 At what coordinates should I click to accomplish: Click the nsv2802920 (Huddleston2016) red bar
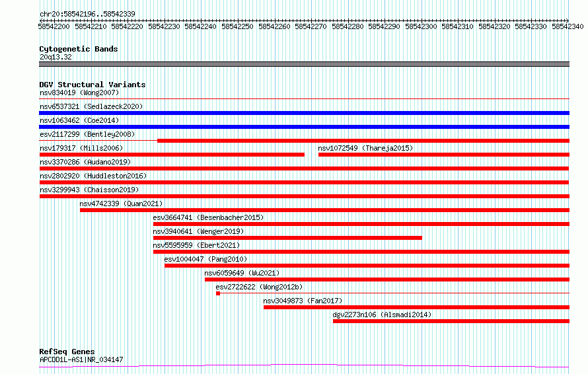tap(304, 182)
